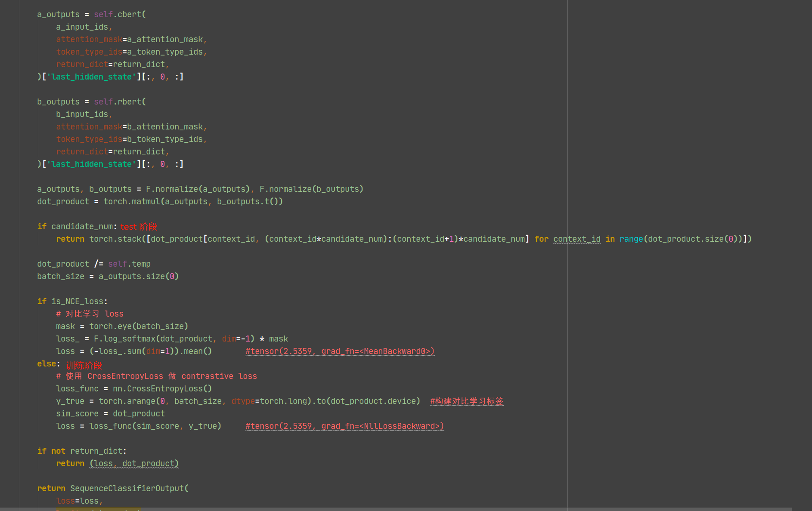Click the 'if not return_dict:' line
Image resolution: width=812 pixels, height=511 pixels.
82,451
